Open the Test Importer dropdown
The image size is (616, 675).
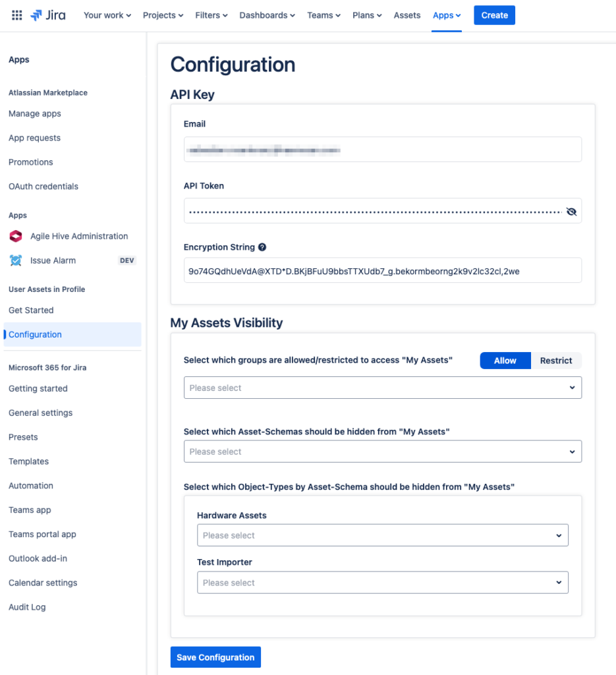[382, 583]
